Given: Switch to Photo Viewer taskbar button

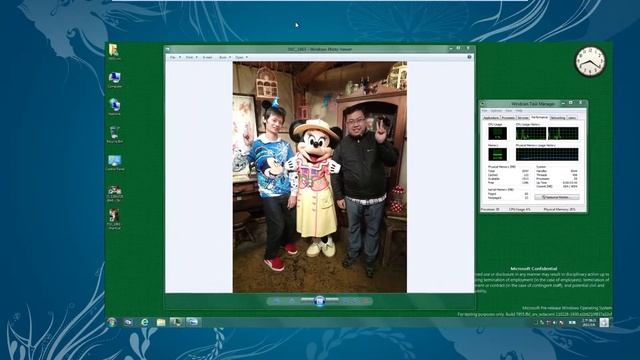Looking at the screenshot, I should pos(193,322).
